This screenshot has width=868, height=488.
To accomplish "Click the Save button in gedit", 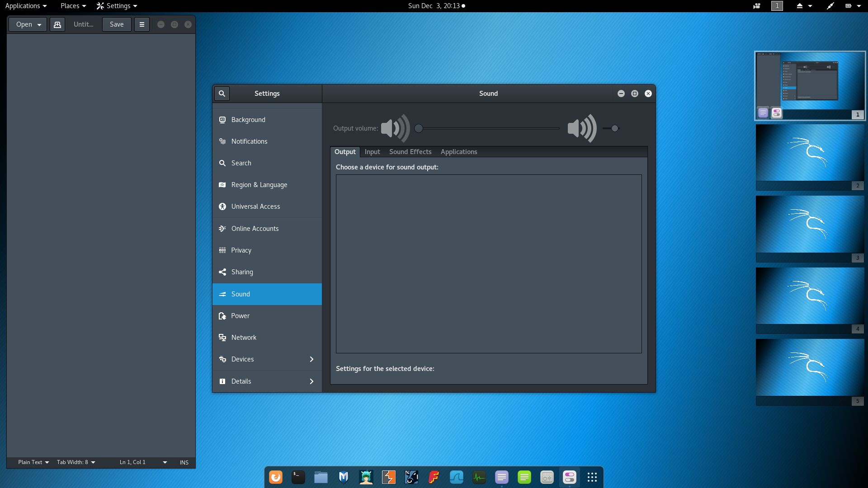I will tap(117, 24).
